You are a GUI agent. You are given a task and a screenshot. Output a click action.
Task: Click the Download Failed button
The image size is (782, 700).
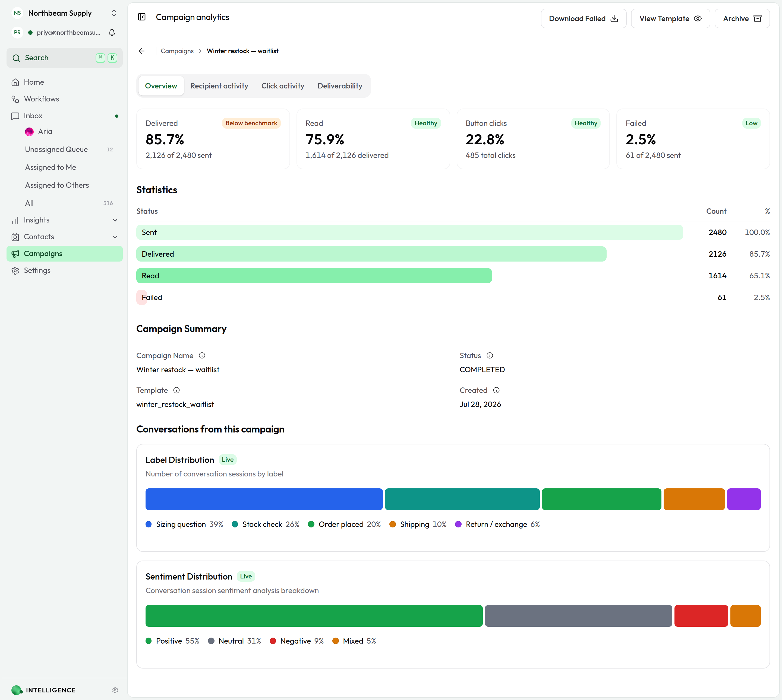[584, 18]
